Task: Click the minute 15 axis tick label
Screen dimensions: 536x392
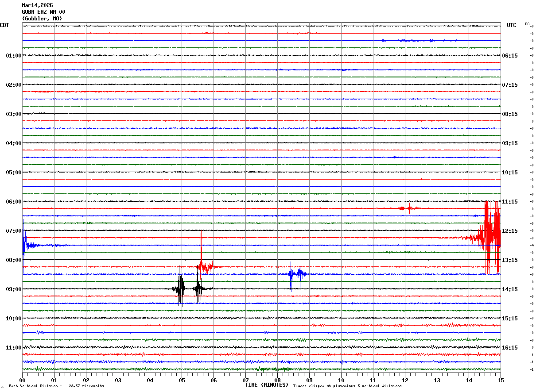Action: [501, 380]
